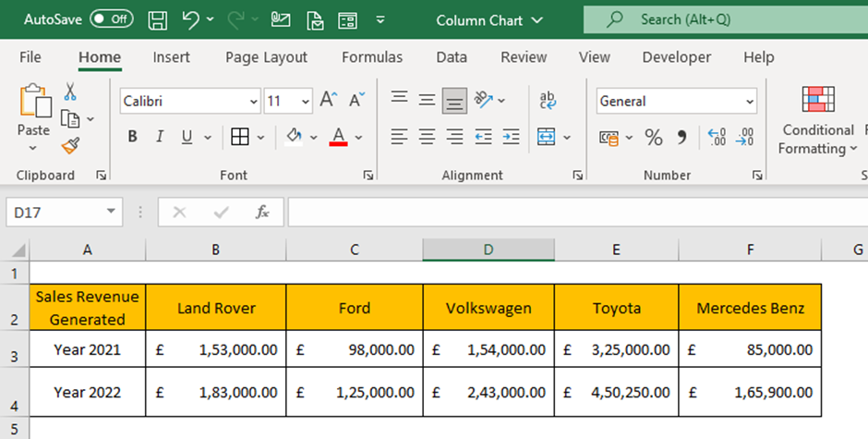Click the Align Left icon
868x439 pixels.
[x=399, y=137]
